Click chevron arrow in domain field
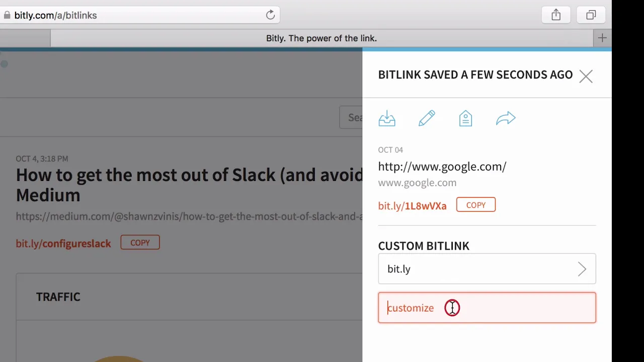This screenshot has width=644, height=362. (x=582, y=269)
